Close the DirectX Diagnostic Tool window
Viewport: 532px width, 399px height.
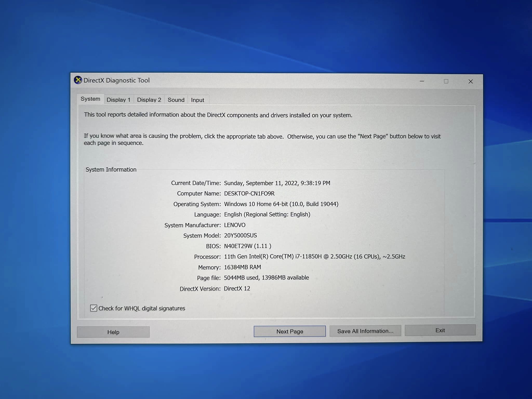pos(470,82)
